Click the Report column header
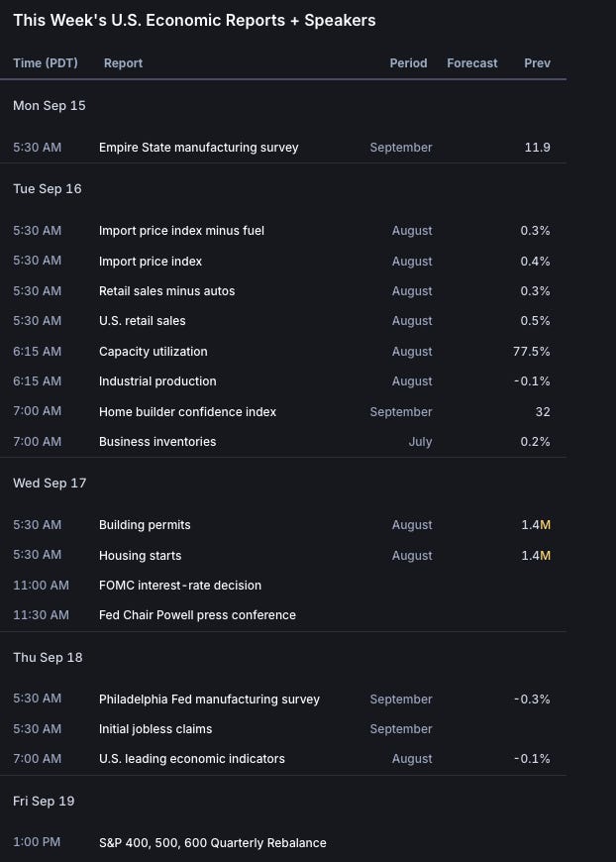Screen dimensions: 616x862 click(x=123, y=63)
